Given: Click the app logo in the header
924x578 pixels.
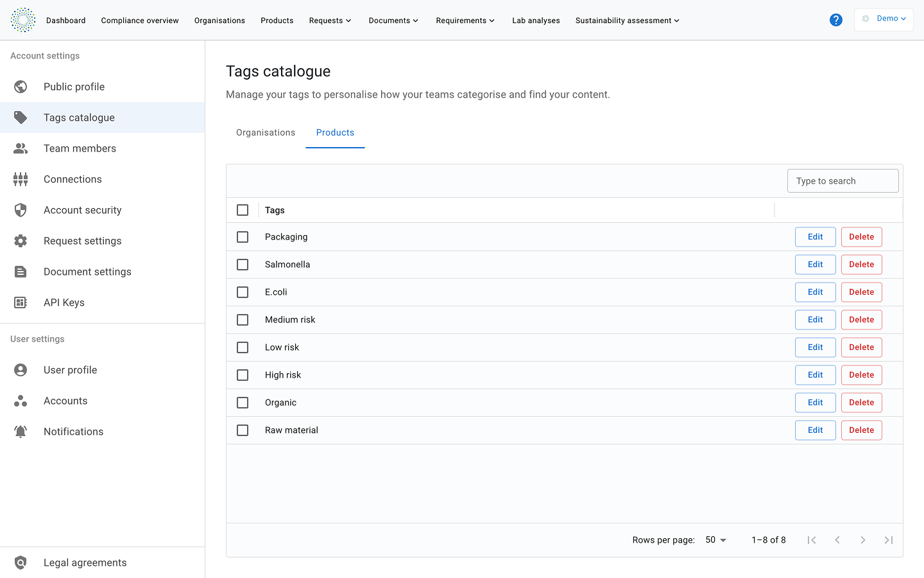Looking at the screenshot, I should pos(23,20).
